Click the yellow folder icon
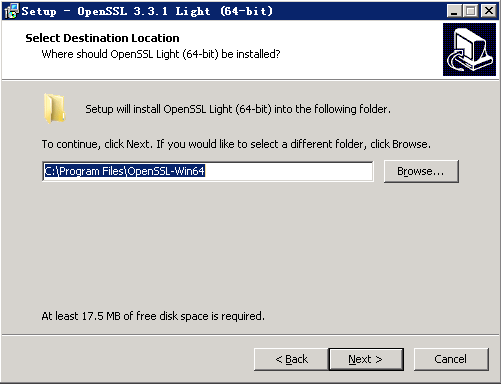This screenshot has width=501, height=384. click(x=54, y=108)
